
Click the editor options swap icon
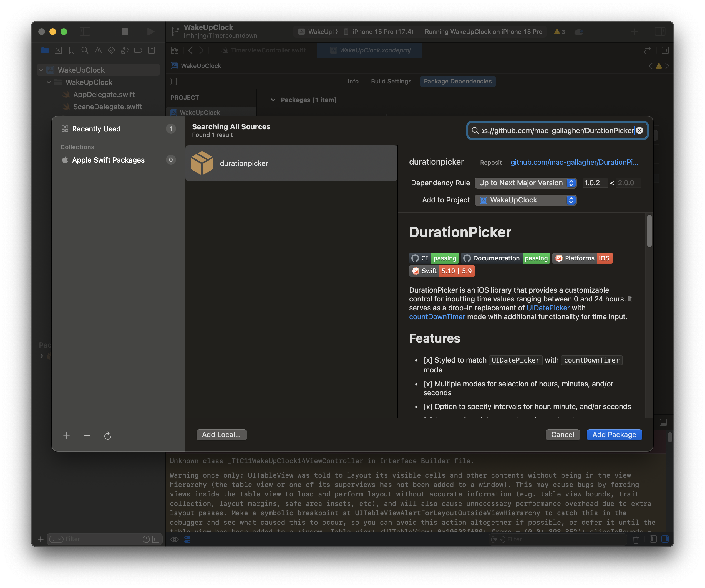tap(647, 50)
